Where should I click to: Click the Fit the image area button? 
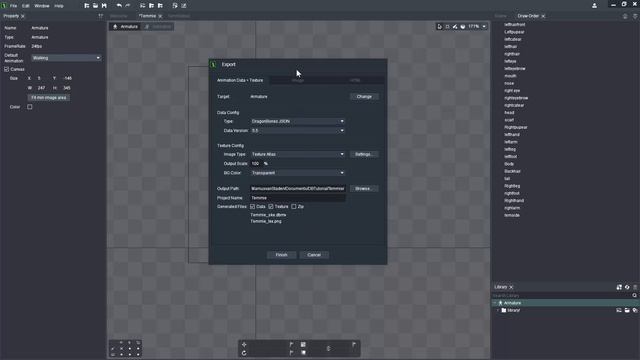coord(49,98)
